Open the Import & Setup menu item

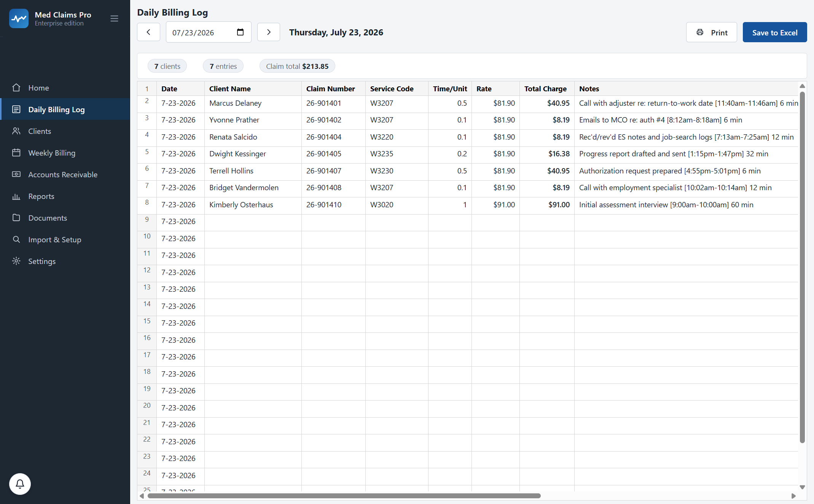65,240
